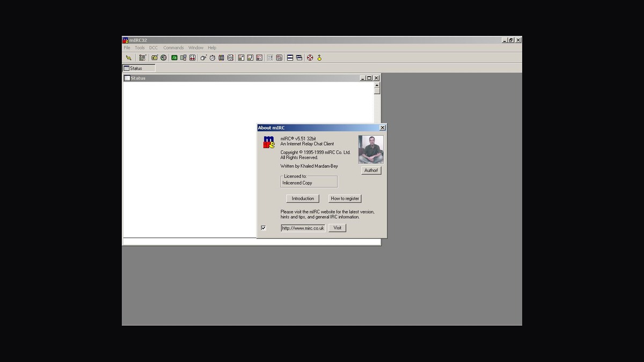This screenshot has height=362, width=644.
Task: Open the Channels folder toolbar icon
Action: pyautogui.click(x=155, y=58)
